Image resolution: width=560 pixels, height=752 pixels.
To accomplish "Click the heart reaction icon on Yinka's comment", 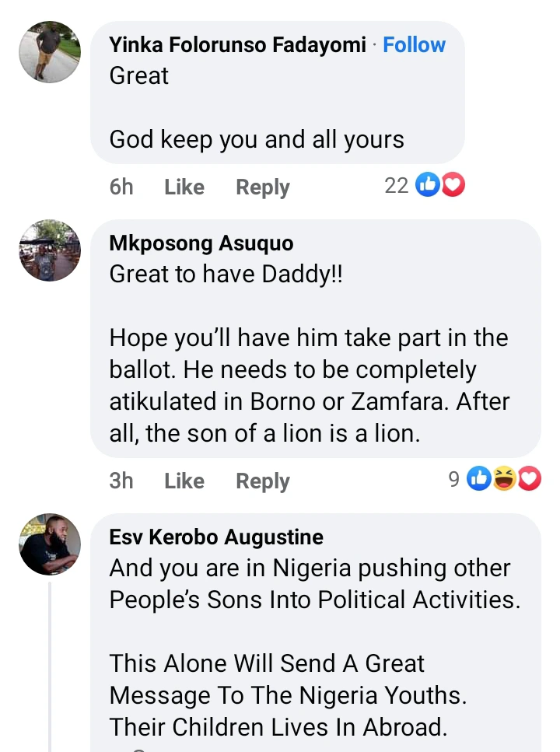I will [453, 186].
